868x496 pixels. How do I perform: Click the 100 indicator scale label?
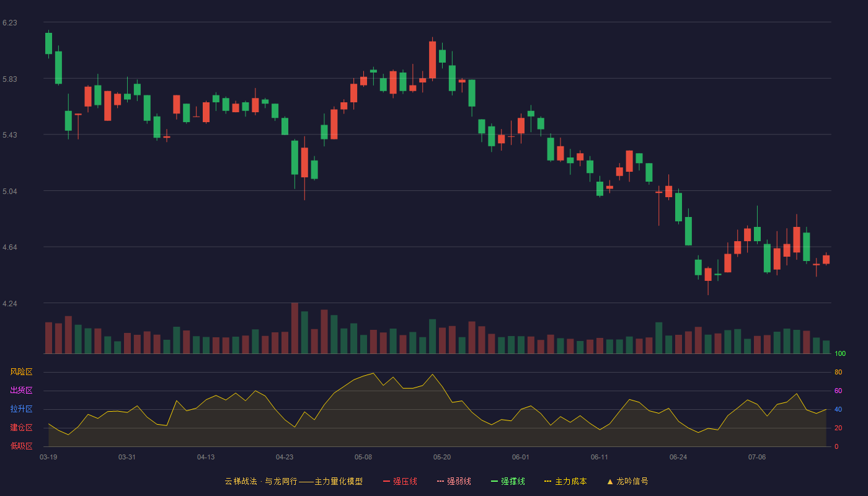click(840, 353)
